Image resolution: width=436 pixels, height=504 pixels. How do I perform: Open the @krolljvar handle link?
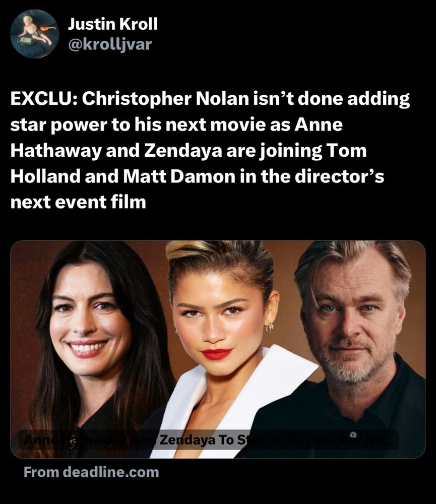tap(110, 44)
